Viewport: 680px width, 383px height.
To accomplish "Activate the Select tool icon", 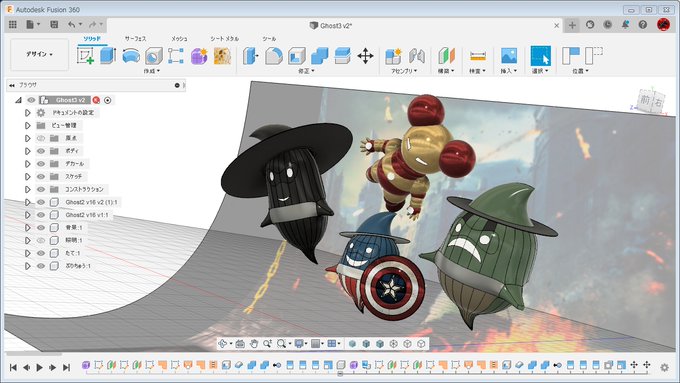I will [x=540, y=56].
